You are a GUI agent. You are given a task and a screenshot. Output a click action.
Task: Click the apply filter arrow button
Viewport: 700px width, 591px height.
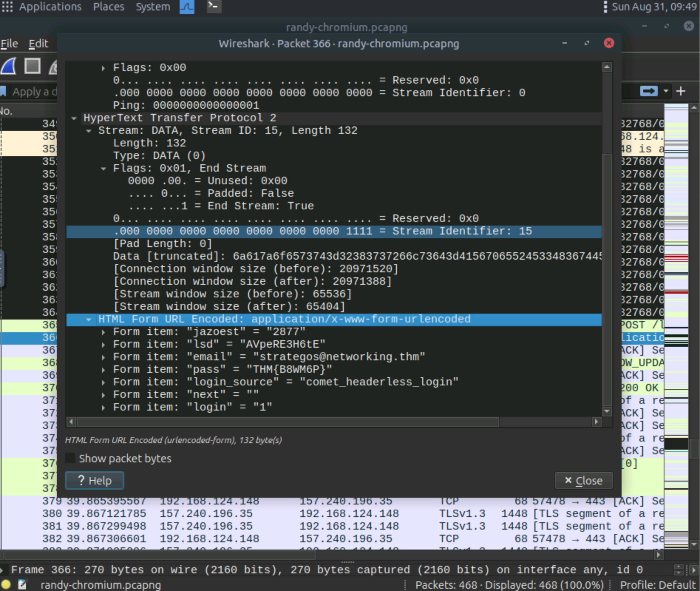[649, 91]
